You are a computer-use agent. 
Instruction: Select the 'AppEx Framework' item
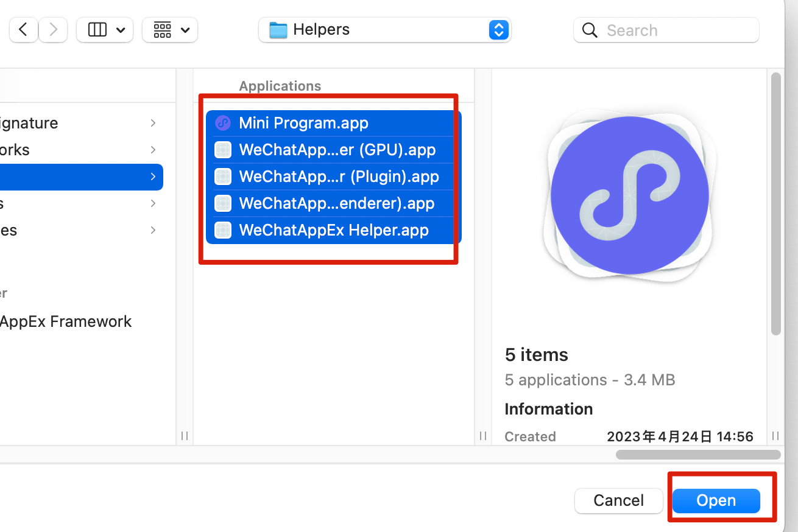(x=66, y=321)
